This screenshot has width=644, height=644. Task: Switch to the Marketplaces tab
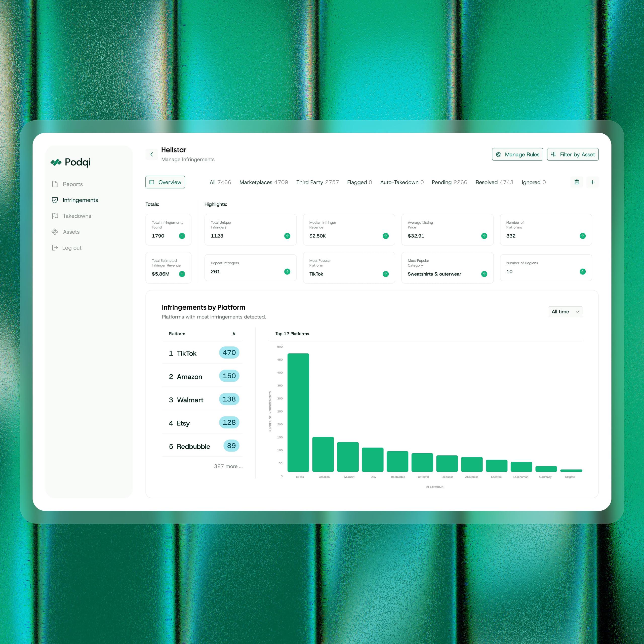coord(263,182)
